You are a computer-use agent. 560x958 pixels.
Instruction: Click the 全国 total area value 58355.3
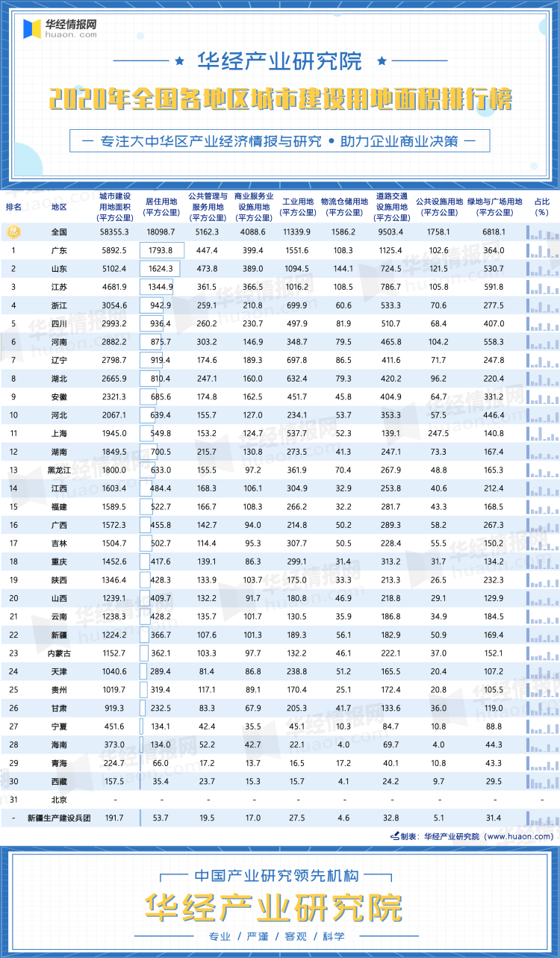click(x=114, y=232)
